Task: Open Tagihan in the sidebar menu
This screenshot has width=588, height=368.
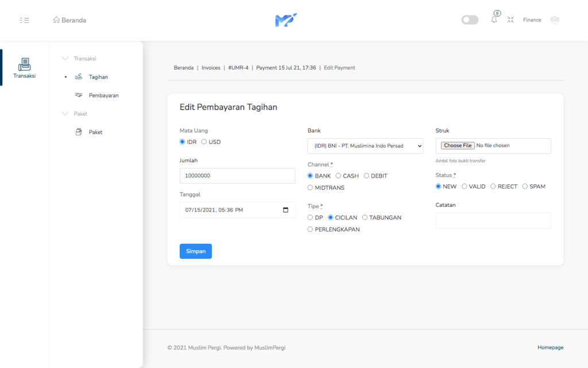Action: coord(98,77)
